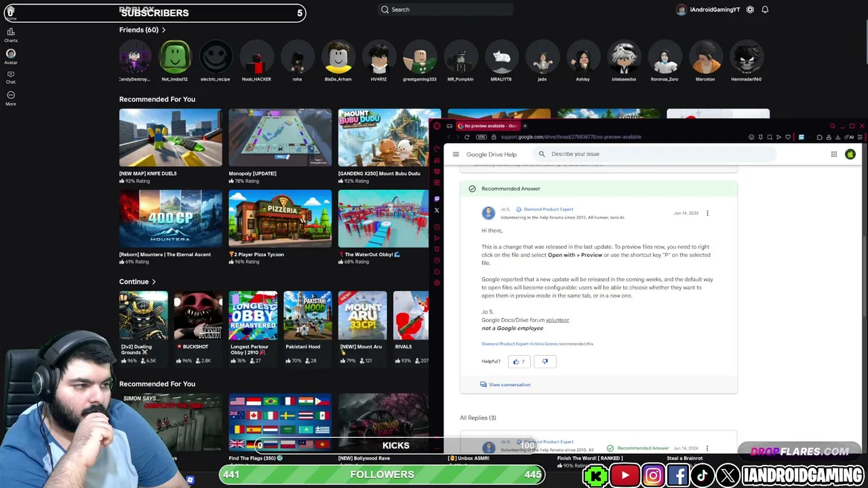
Task: Open friend electric_recipe's avatar
Action: [x=216, y=57]
